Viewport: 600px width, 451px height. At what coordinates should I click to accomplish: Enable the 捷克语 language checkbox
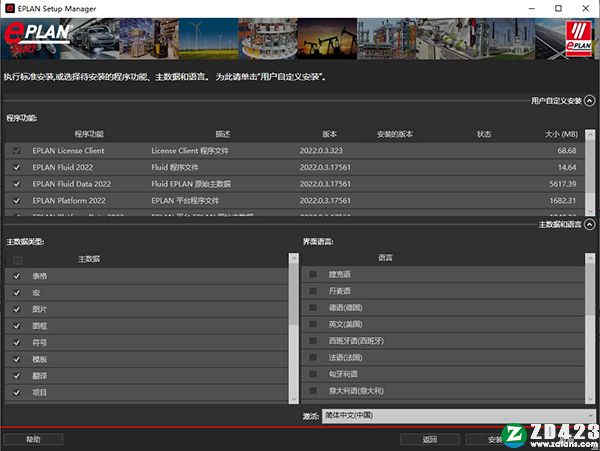(x=313, y=274)
